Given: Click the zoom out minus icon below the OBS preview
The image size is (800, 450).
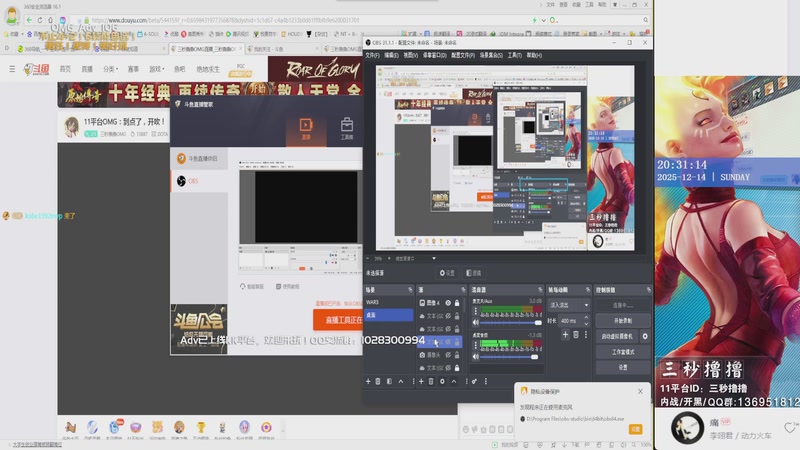Looking at the screenshot, I should click(x=368, y=258).
